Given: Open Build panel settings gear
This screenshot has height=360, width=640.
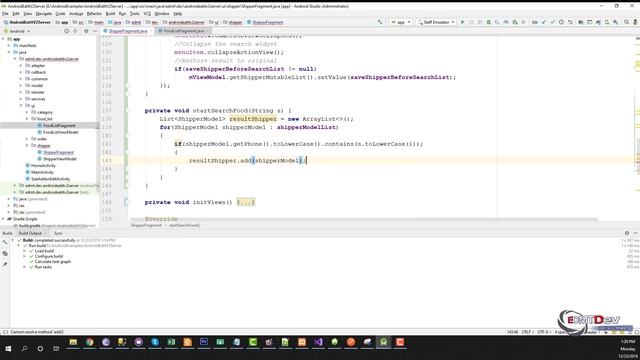Looking at the screenshot, I should click(627, 233).
